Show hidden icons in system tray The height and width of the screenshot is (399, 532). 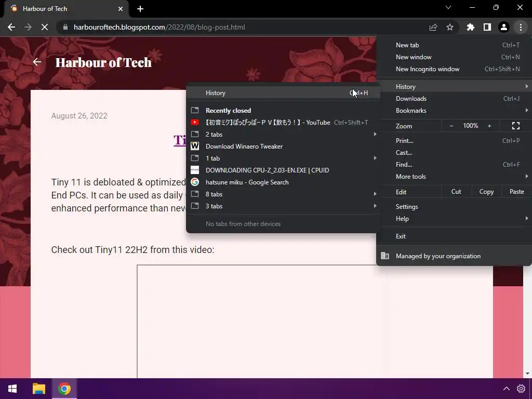(x=506, y=389)
